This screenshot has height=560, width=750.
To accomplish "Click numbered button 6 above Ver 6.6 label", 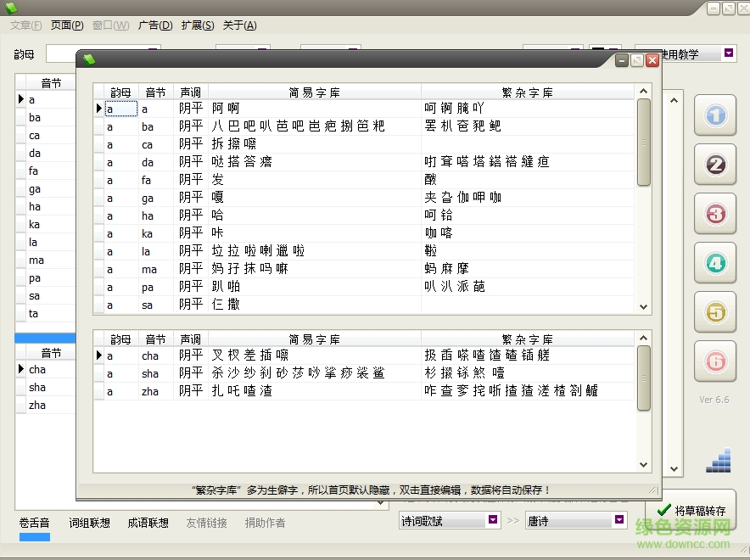I will coord(715,361).
